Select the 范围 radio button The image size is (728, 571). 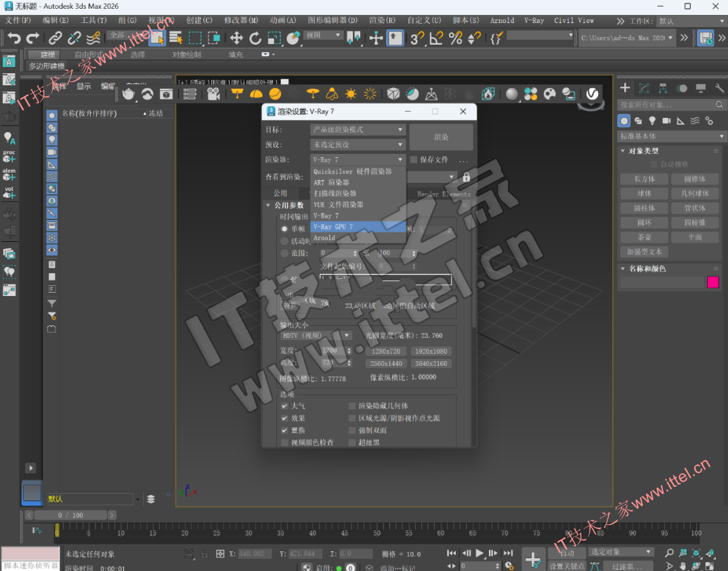(284, 253)
